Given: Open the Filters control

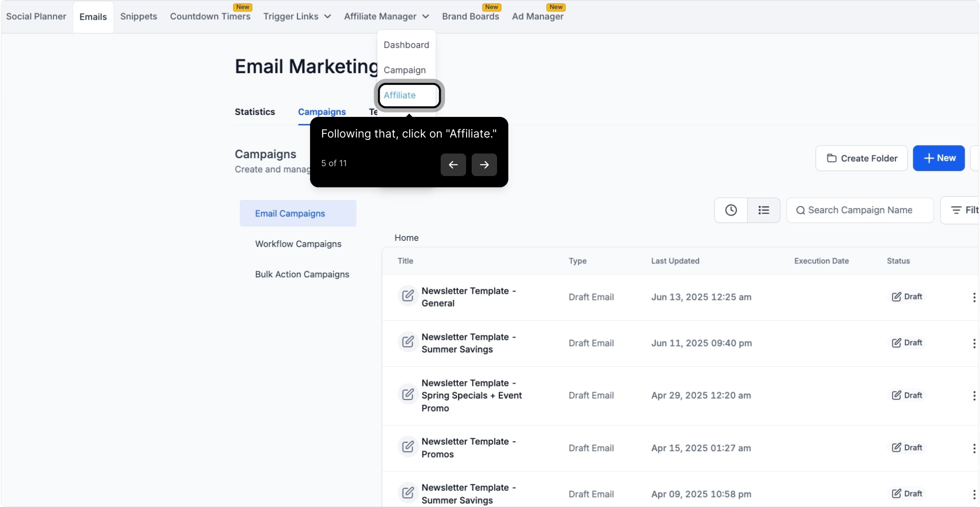Looking at the screenshot, I should click(x=961, y=210).
